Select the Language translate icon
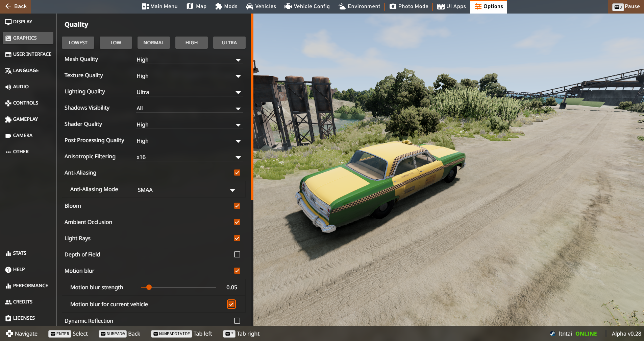This screenshot has height=341, width=644. coord(8,71)
